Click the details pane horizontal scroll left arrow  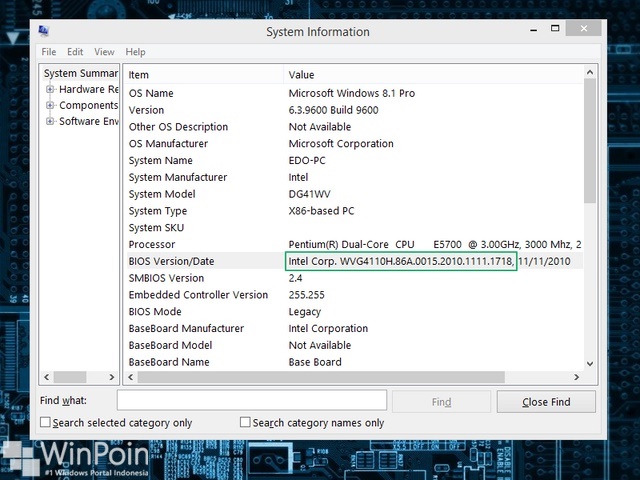[131, 377]
